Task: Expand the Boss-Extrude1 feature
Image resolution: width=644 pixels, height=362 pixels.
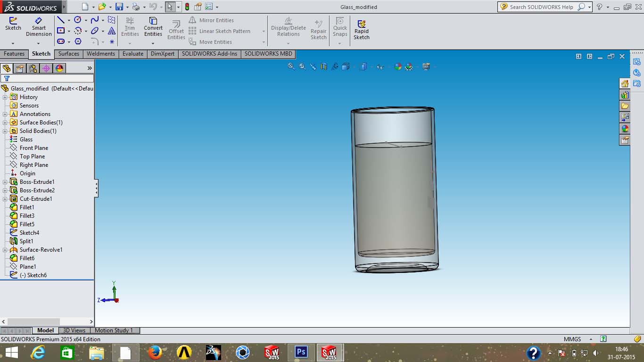Action: (5, 182)
